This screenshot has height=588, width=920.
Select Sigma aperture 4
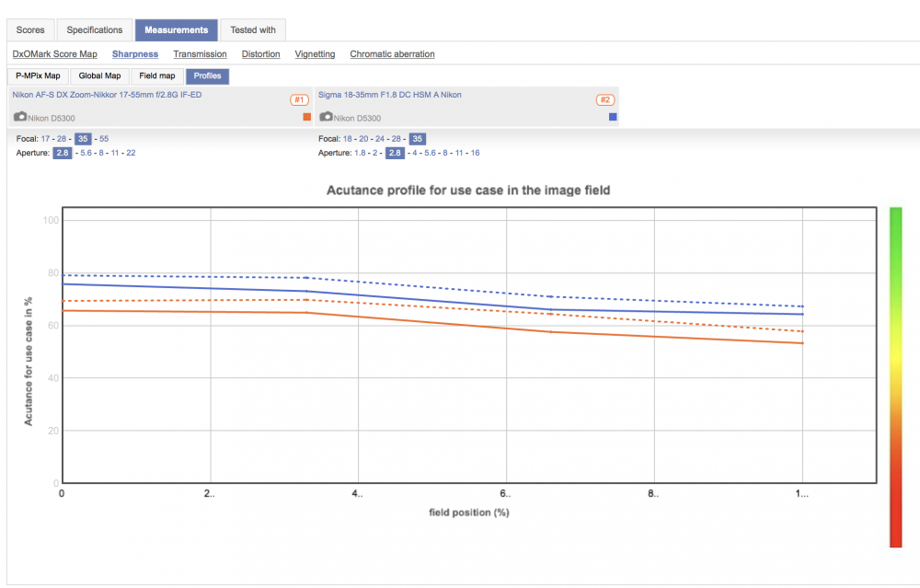(x=415, y=153)
